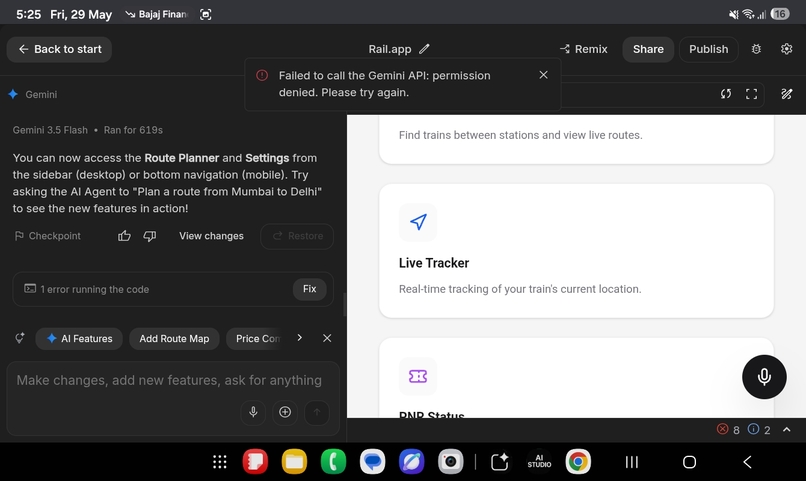Reload the app preview
806x481 pixels.
pyautogui.click(x=726, y=94)
